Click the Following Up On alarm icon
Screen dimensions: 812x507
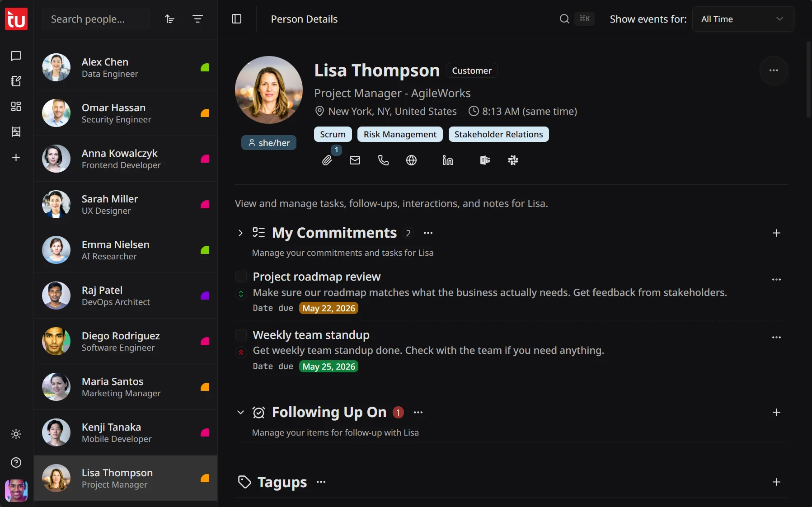pyautogui.click(x=259, y=412)
